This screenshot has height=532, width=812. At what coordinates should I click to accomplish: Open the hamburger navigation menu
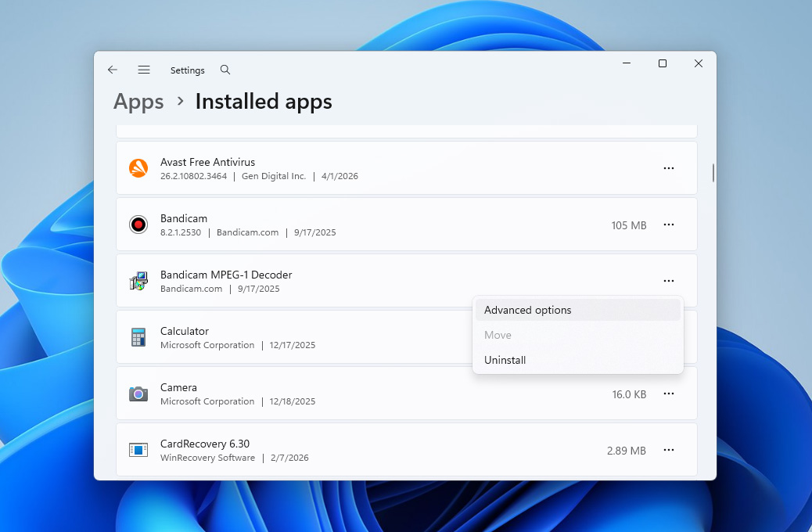(144, 70)
